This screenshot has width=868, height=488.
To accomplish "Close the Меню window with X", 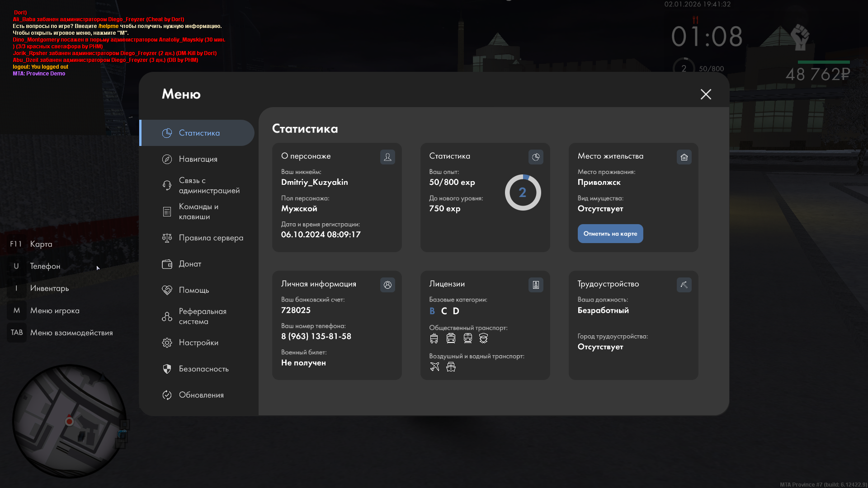I will point(706,94).
